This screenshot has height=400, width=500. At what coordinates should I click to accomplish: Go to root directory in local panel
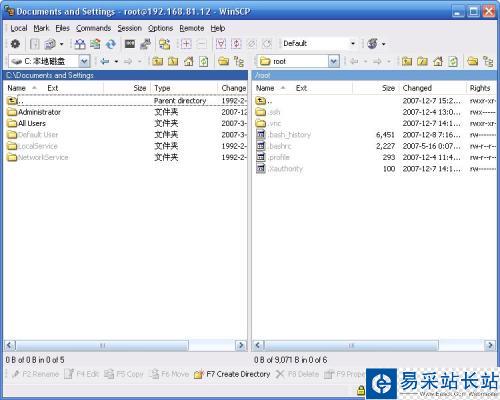tap(173, 61)
